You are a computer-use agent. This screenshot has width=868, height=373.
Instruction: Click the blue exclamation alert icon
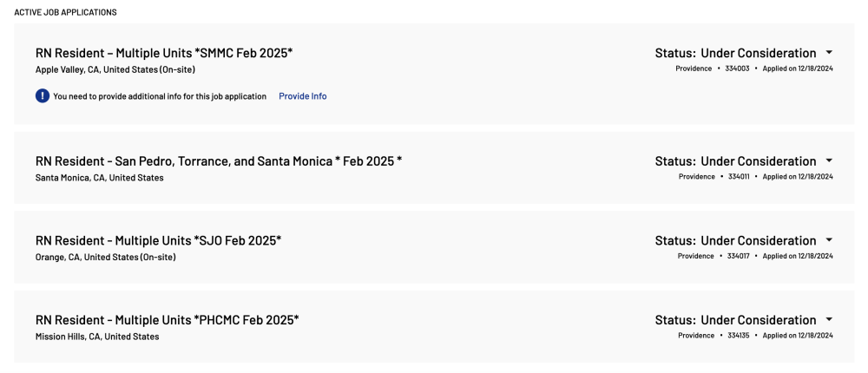click(x=43, y=96)
